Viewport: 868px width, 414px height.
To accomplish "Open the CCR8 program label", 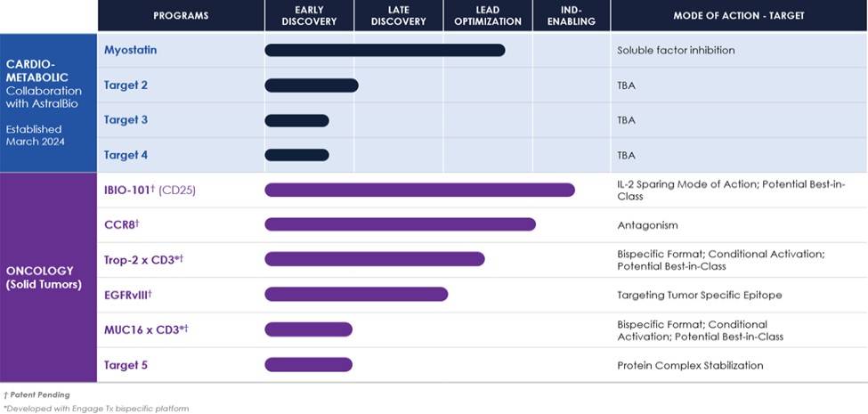I will [122, 224].
